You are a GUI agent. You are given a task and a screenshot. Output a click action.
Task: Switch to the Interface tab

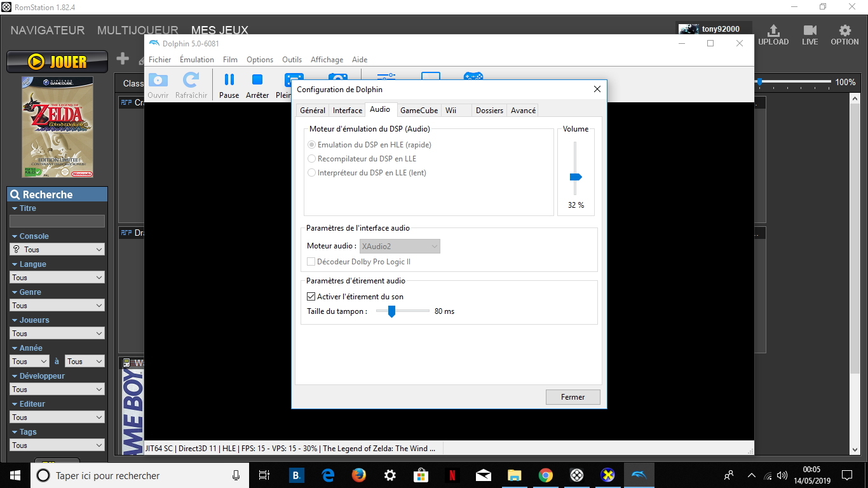pyautogui.click(x=348, y=111)
